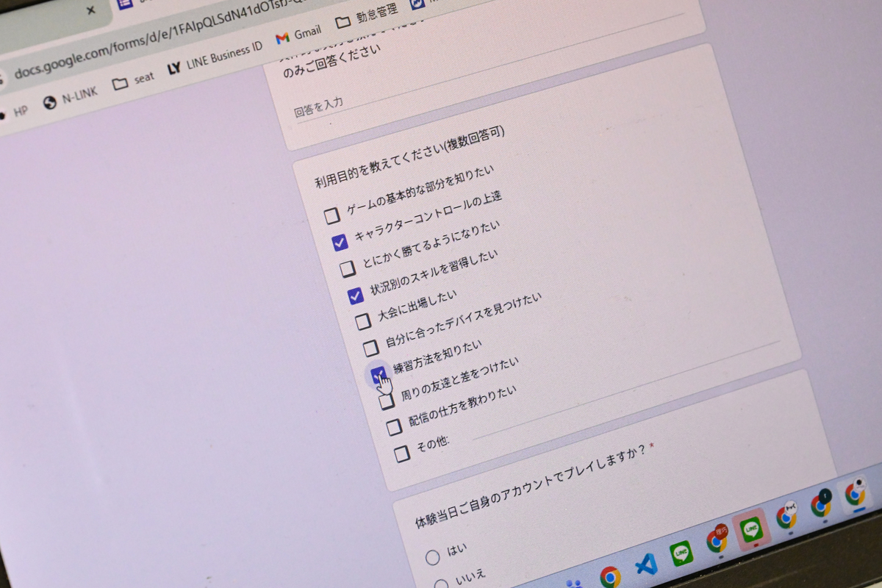Open Chrome profile with red badge in taskbar
Screen dimensions: 882x588
coord(716,540)
